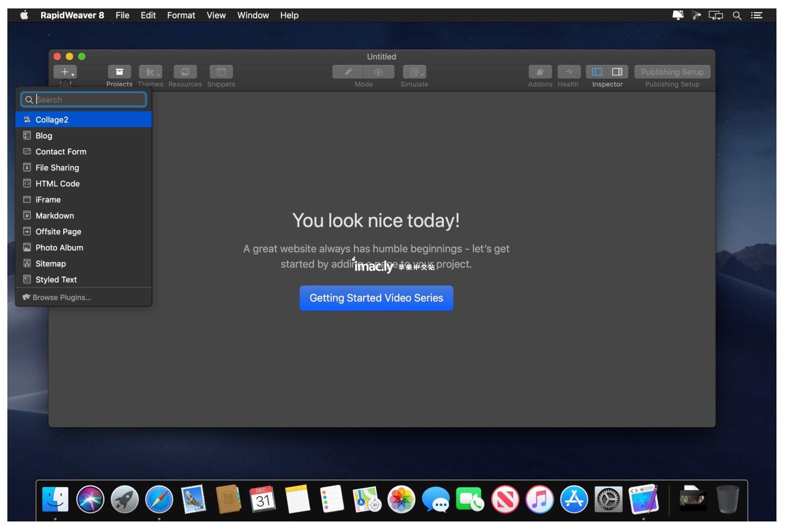Add a Markdown page
The height and width of the screenshot is (532, 787).
(84, 215)
